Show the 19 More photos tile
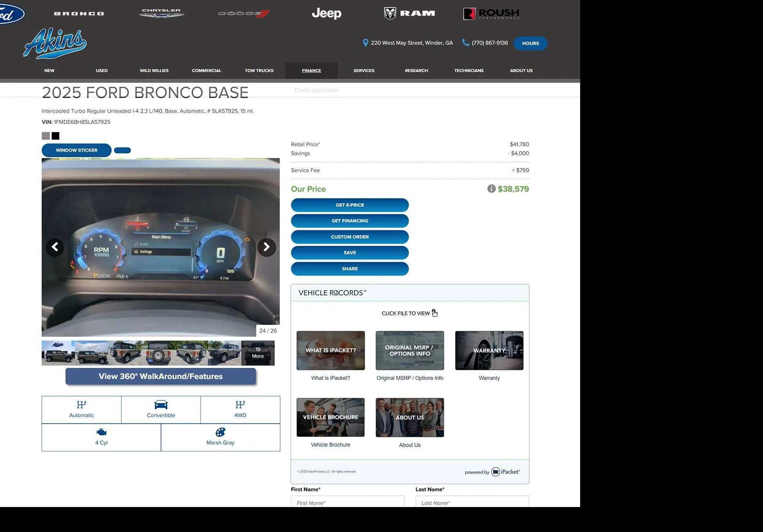The width and height of the screenshot is (763, 532). (258, 353)
